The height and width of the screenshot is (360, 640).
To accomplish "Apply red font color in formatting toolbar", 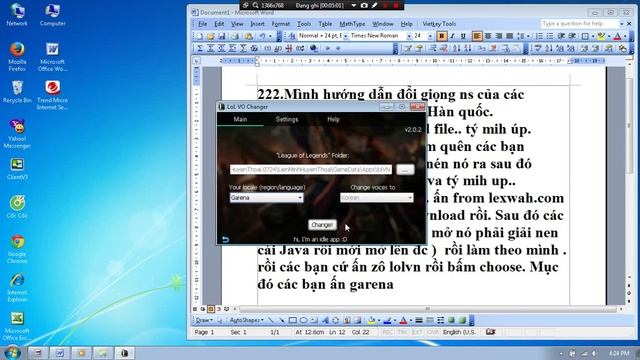I will tap(617, 36).
